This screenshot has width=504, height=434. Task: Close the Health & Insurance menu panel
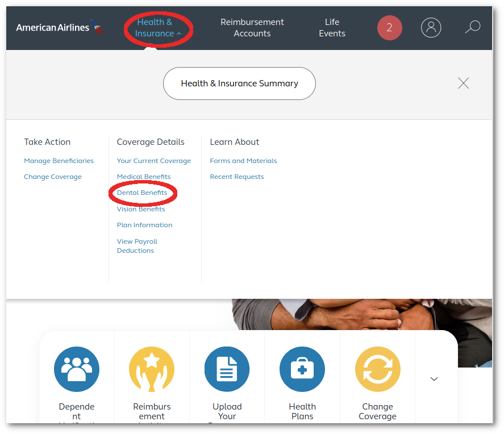[x=463, y=84]
